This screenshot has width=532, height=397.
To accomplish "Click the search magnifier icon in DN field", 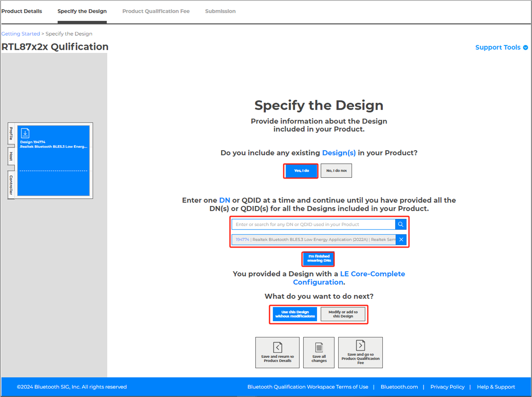I will pyautogui.click(x=401, y=224).
